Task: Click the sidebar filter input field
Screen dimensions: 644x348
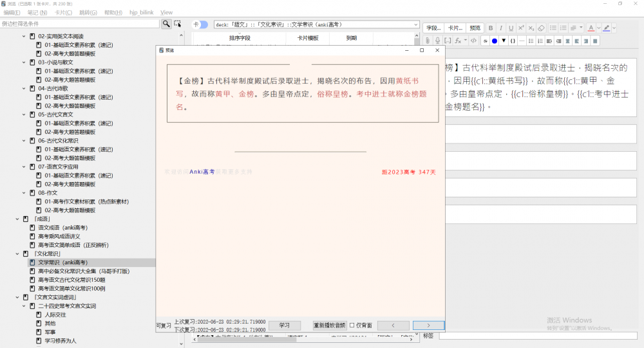Action: (x=80, y=24)
